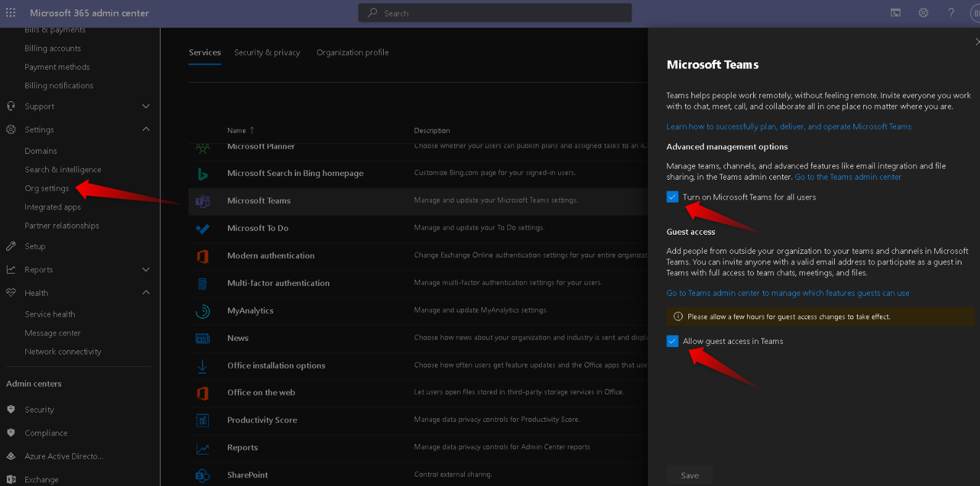The image size is (980, 486).
Task: Open Network connectivity in sidebar
Action: point(63,351)
